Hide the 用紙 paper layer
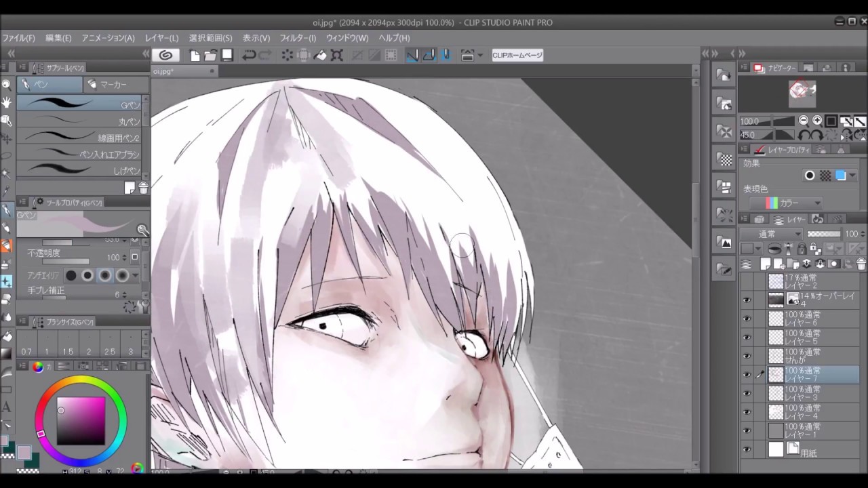868x488 pixels. point(747,449)
